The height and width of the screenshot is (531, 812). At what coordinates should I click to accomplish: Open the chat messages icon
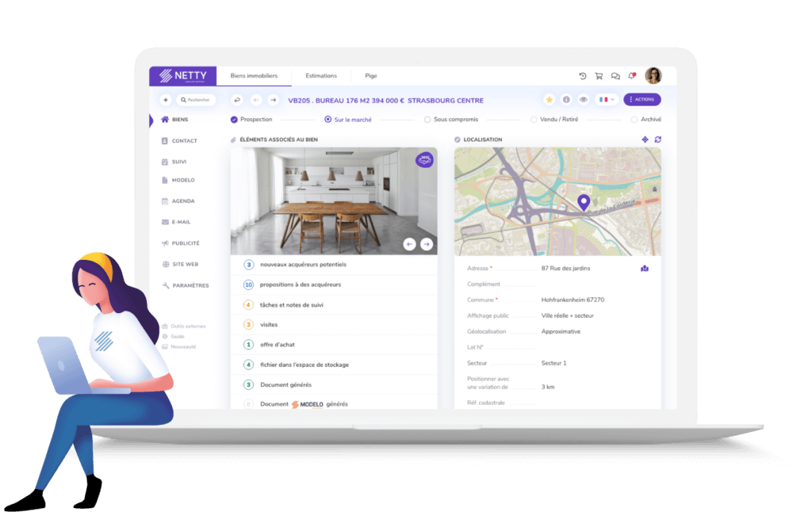[x=615, y=76]
